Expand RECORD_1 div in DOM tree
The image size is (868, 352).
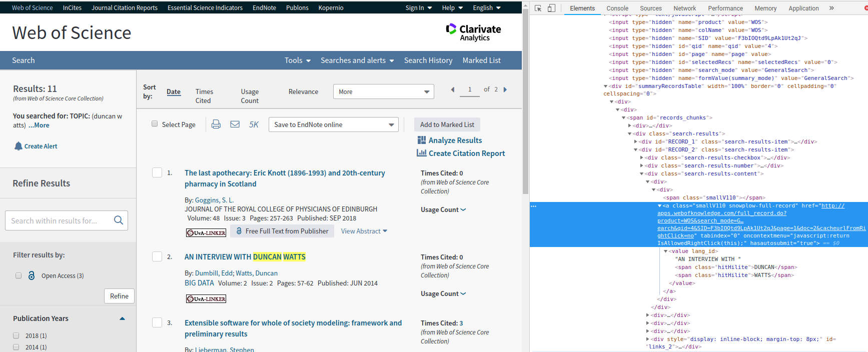tap(636, 142)
